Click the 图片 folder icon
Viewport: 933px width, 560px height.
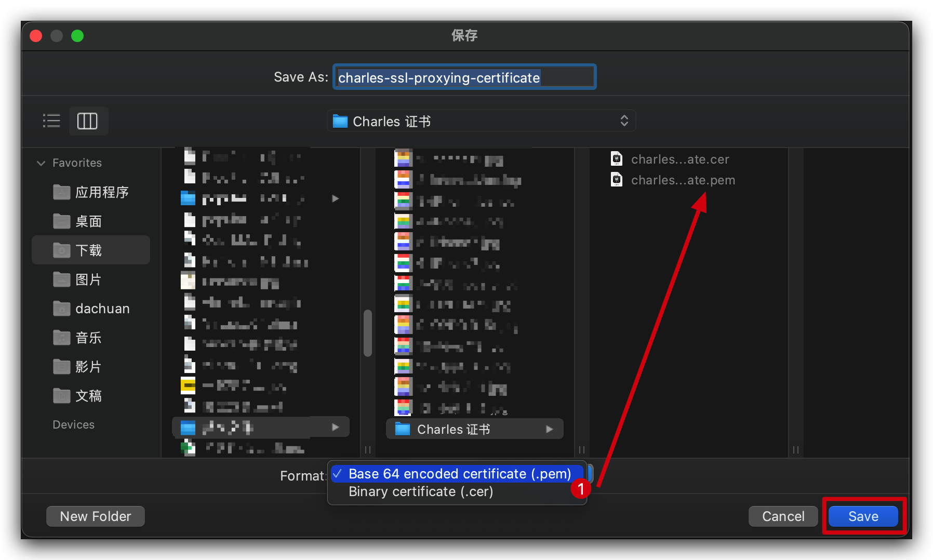click(61, 279)
